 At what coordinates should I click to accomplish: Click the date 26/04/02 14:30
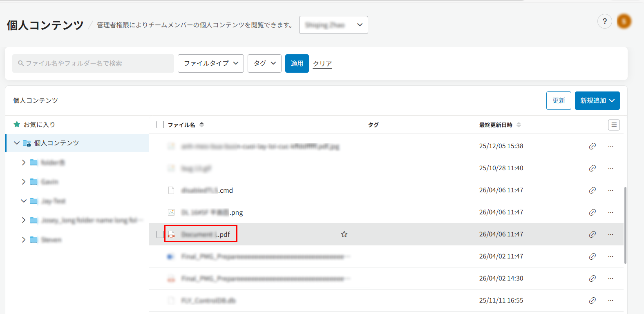pos(501,278)
